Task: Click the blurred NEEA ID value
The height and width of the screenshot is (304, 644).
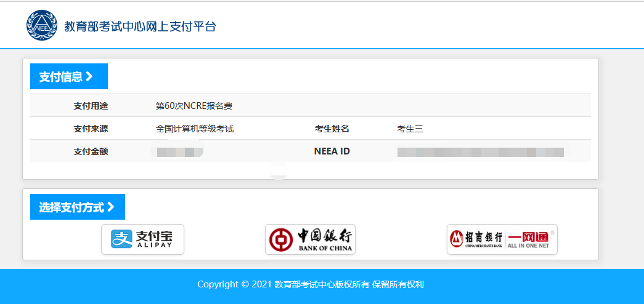Action: point(481,151)
